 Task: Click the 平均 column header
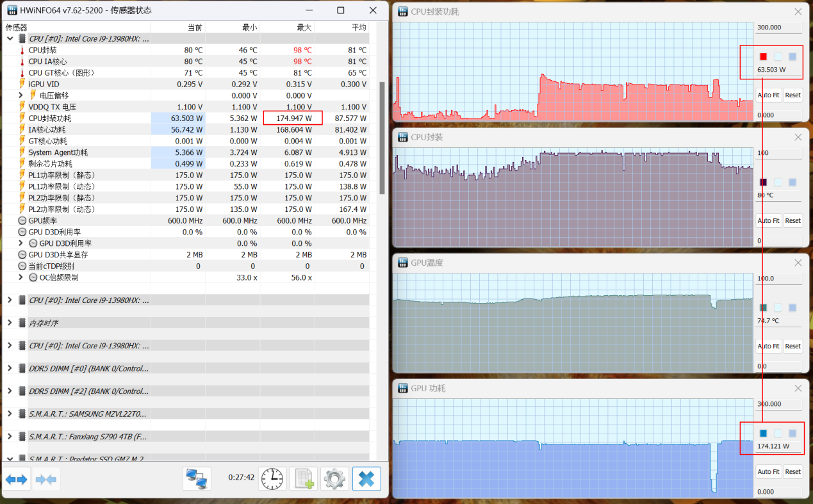tap(342, 27)
